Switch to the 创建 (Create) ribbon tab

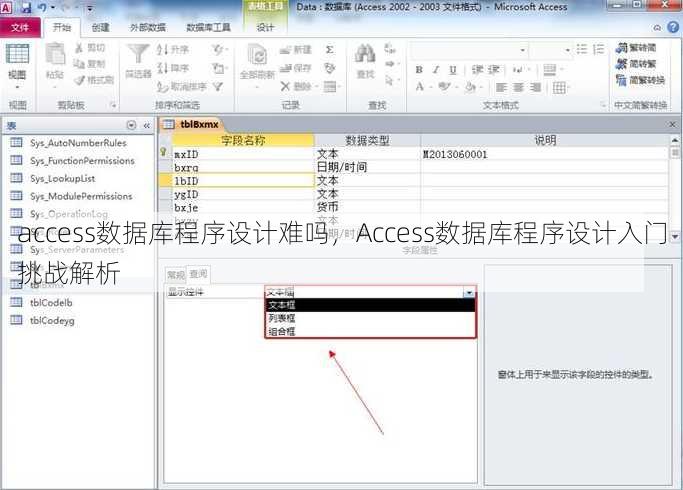pyautogui.click(x=100, y=27)
